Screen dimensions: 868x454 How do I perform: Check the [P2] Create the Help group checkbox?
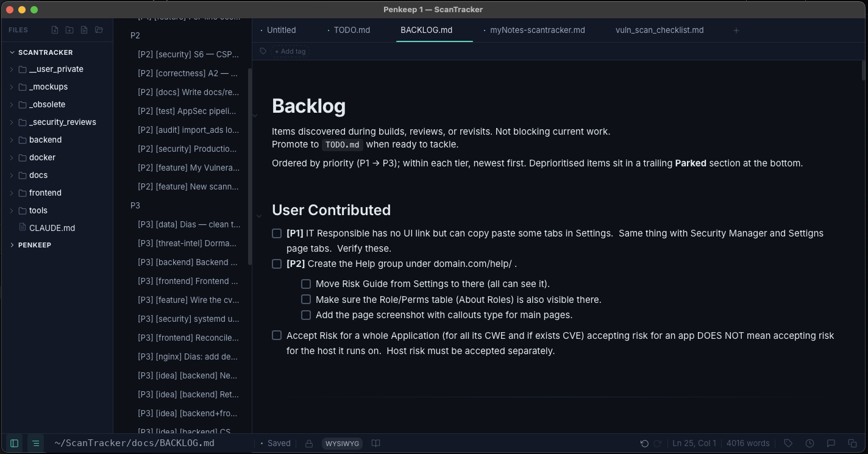(x=277, y=264)
